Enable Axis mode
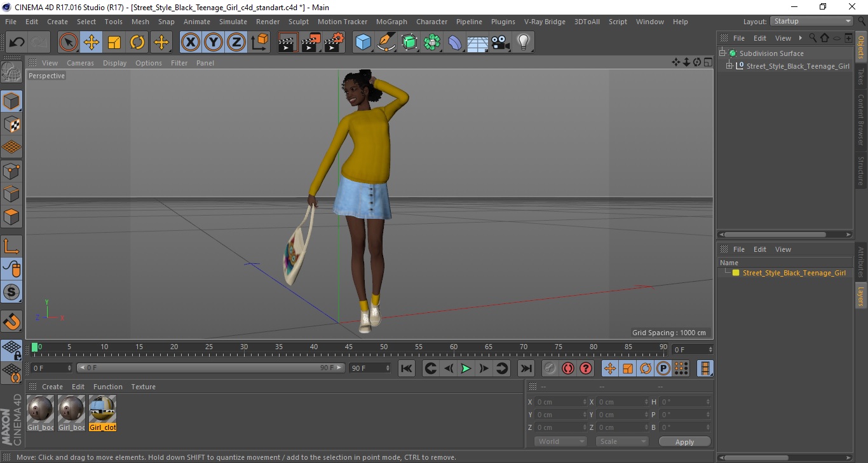868x463 pixels. click(x=11, y=246)
